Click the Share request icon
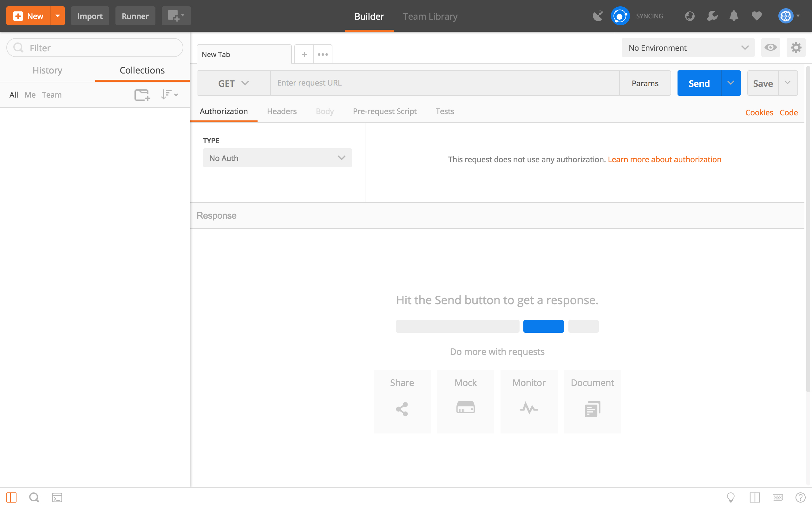812x507 pixels. point(402,408)
